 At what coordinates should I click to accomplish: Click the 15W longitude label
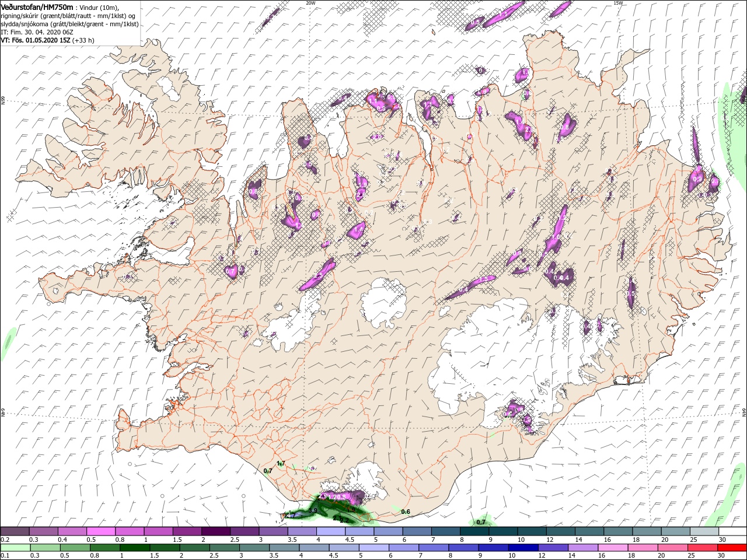[618, 3]
